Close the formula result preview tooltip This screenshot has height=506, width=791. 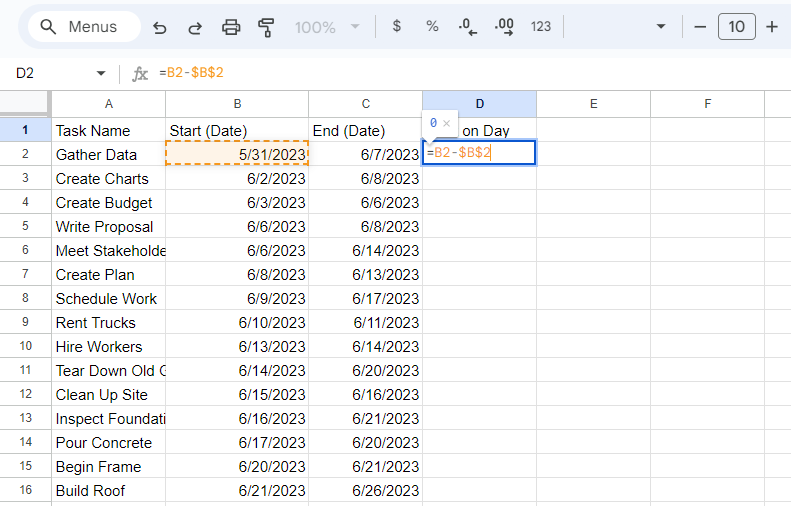pyautogui.click(x=446, y=123)
